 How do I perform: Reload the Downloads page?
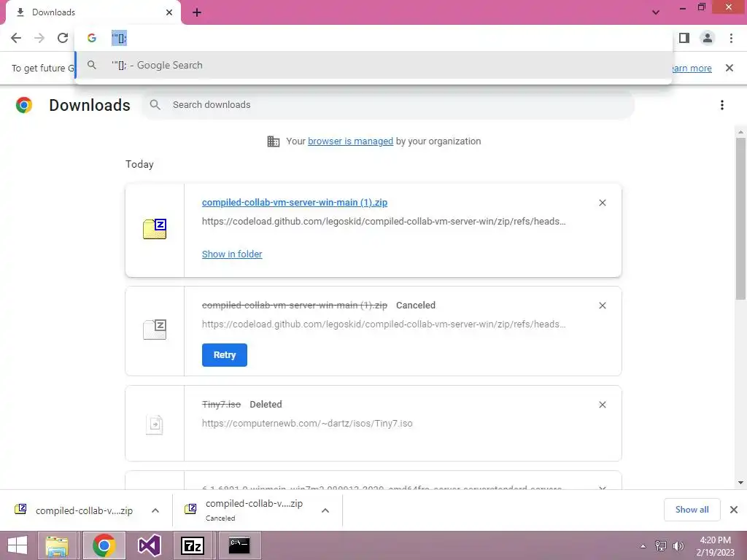coord(63,38)
